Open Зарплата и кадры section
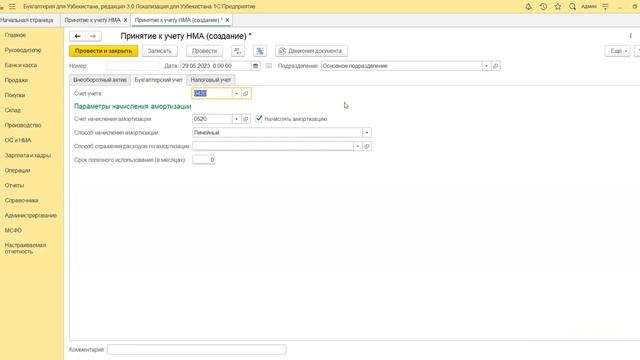Screen dimensions: 640x360 pyautogui.click(x=28, y=156)
